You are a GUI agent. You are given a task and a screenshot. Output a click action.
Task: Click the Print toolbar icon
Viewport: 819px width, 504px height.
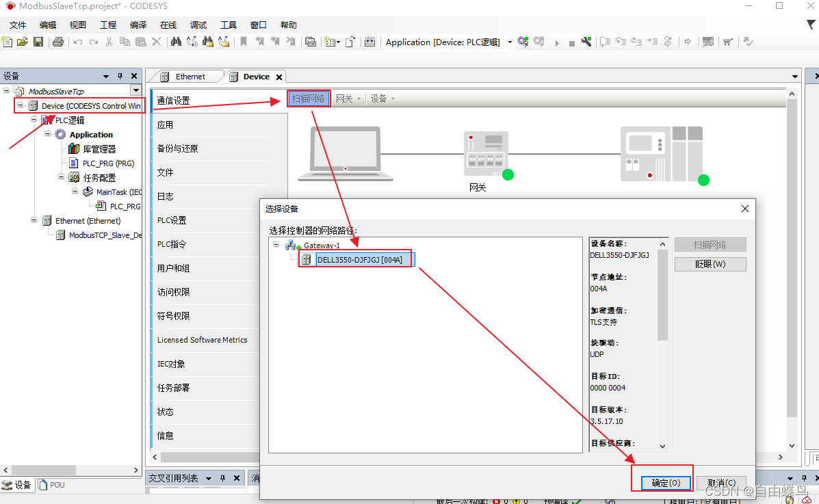click(x=58, y=42)
